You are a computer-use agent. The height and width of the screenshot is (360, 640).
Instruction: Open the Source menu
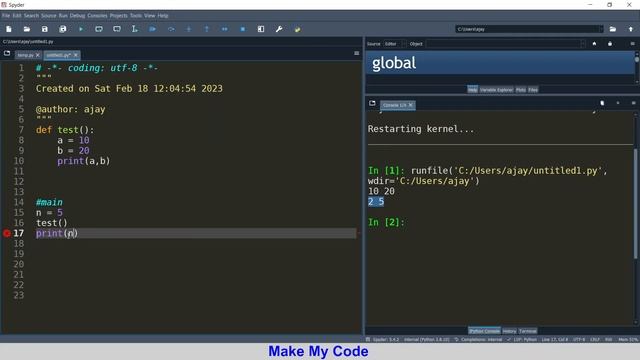49,16
